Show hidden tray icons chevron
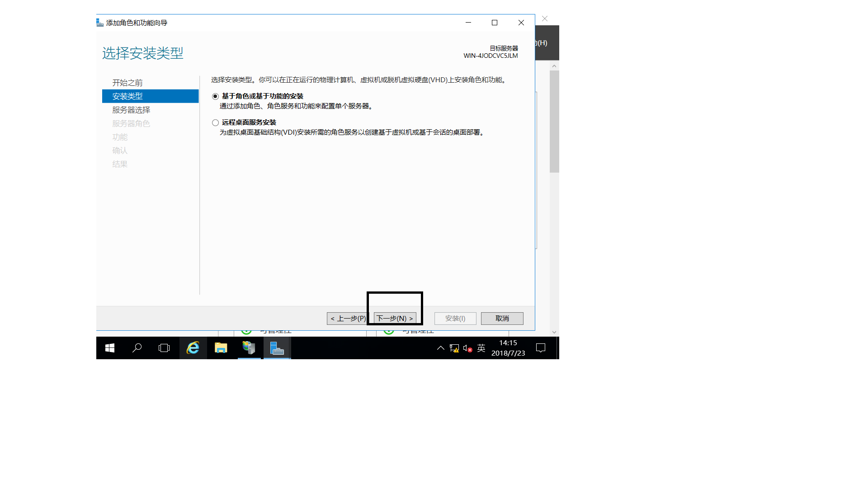Viewport: 868px width, 488px height. point(440,348)
